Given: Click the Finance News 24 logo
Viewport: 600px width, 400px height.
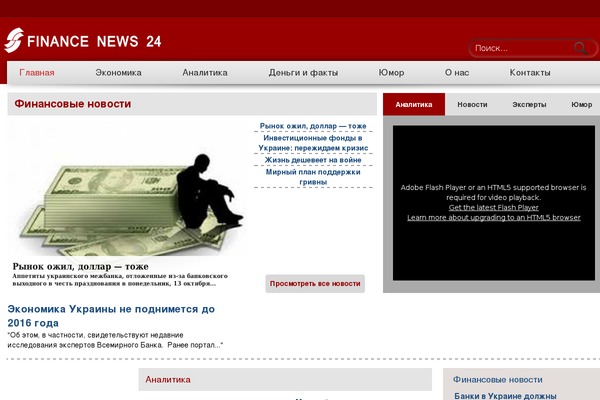Looking at the screenshot, I should coord(82,41).
